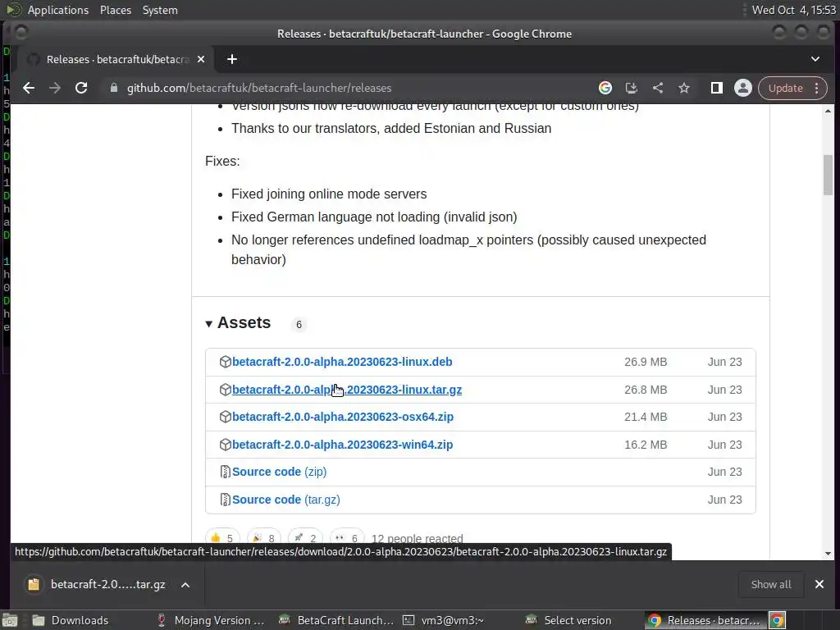Viewport: 840px width, 630px height.
Task: Share this page via share icon
Action: click(658, 88)
